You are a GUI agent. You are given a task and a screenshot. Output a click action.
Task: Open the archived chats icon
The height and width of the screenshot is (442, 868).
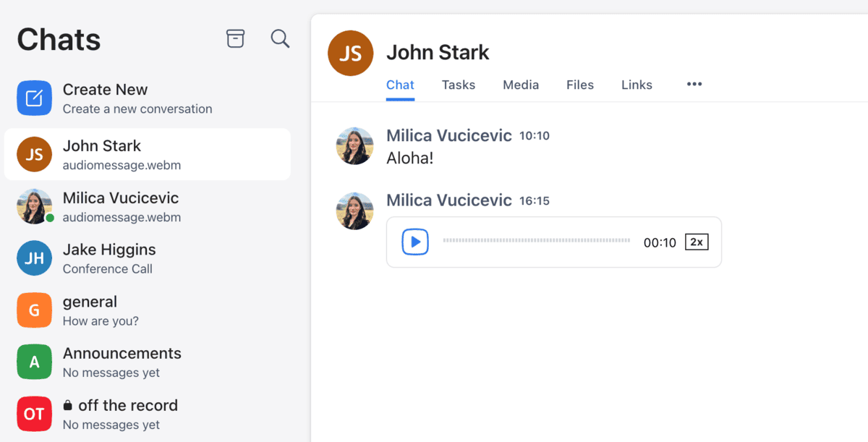pyautogui.click(x=235, y=38)
